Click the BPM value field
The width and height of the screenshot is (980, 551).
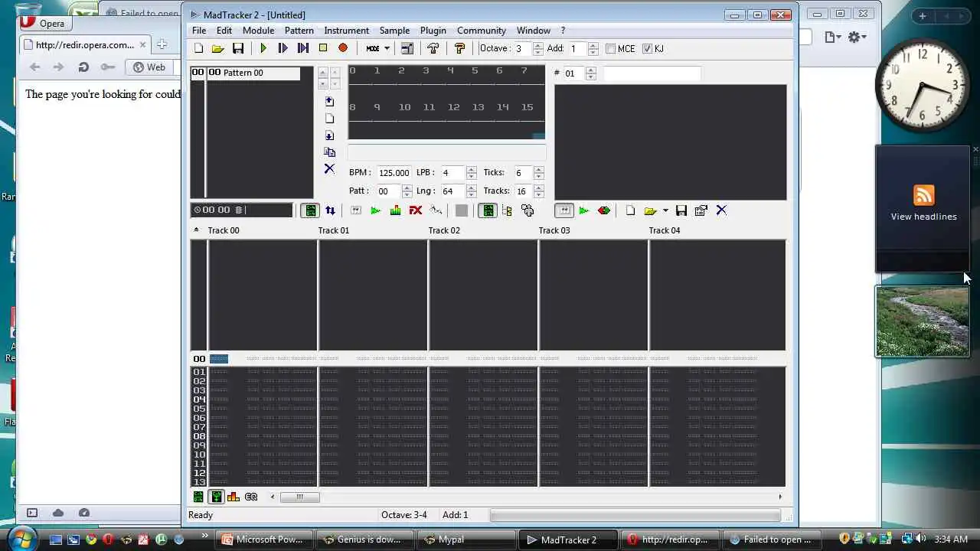(394, 173)
